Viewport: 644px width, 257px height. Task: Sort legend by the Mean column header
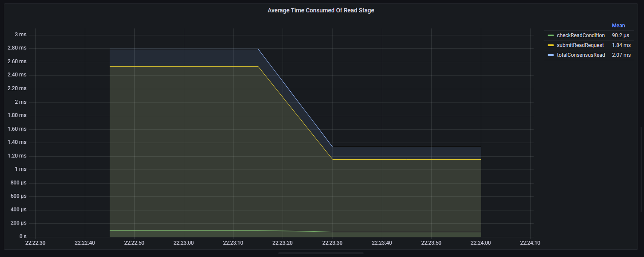(x=618, y=26)
